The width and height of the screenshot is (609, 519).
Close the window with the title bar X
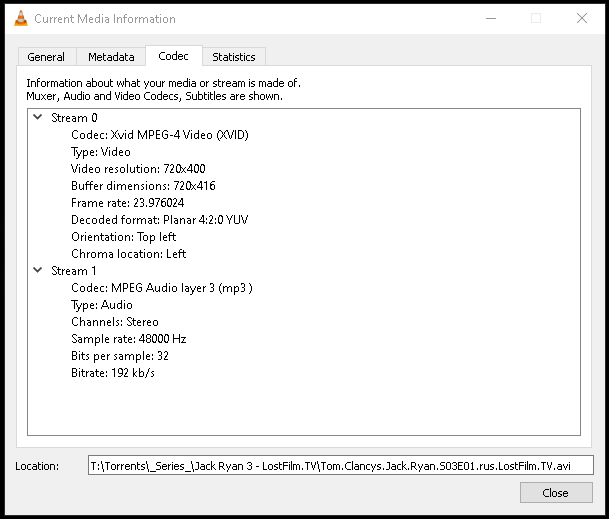coord(582,18)
